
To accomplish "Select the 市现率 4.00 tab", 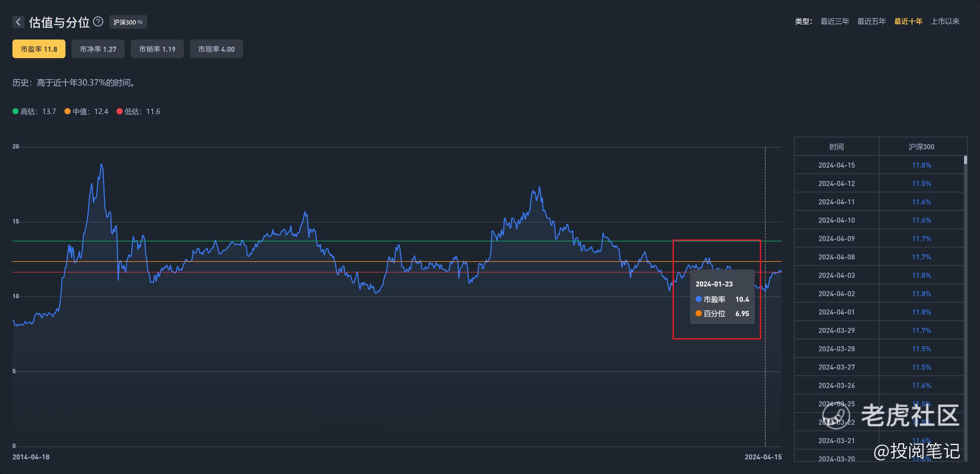I will [217, 49].
